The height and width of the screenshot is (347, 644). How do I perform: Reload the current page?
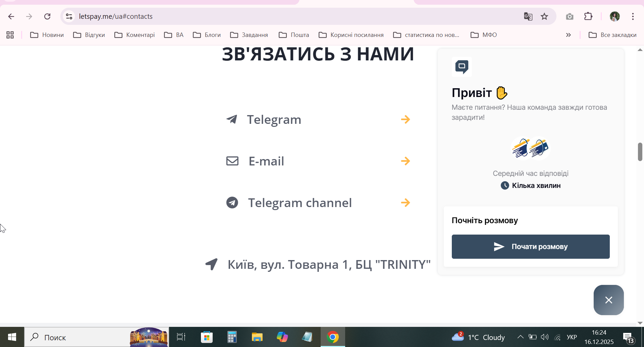click(x=47, y=16)
